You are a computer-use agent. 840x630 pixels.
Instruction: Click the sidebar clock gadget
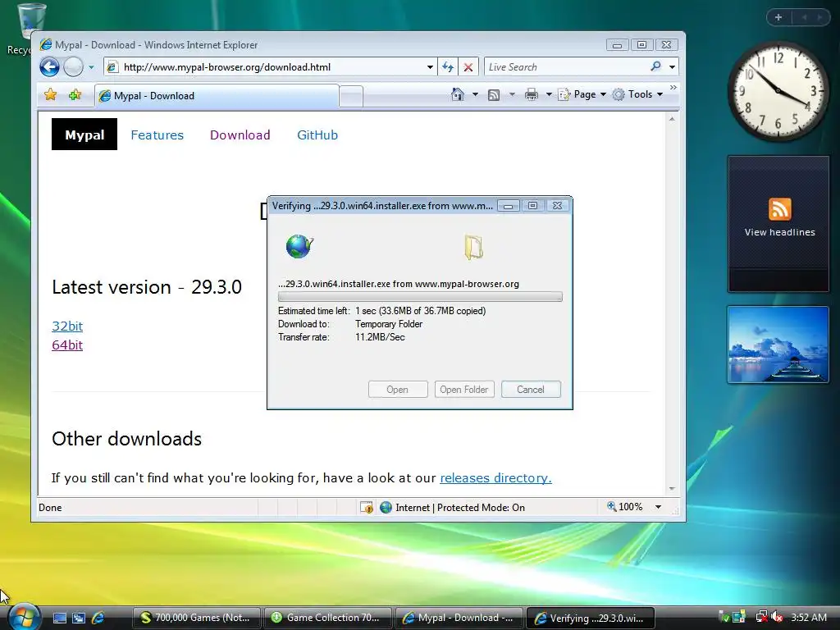point(778,90)
